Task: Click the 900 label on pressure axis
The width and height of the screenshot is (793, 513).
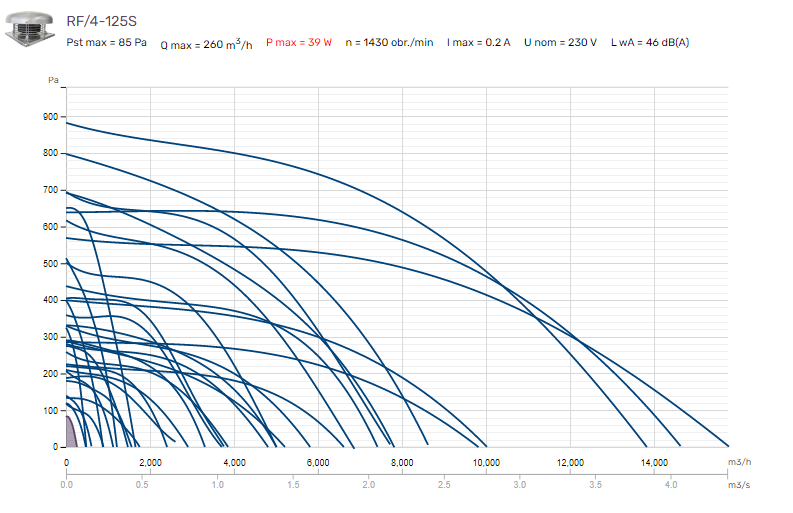Action: tap(51, 117)
